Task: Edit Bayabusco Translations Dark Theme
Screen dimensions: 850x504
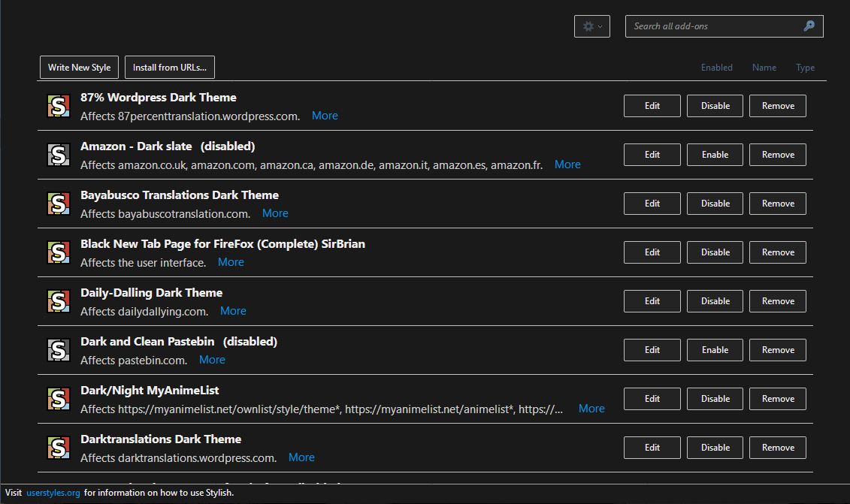Action: click(652, 204)
